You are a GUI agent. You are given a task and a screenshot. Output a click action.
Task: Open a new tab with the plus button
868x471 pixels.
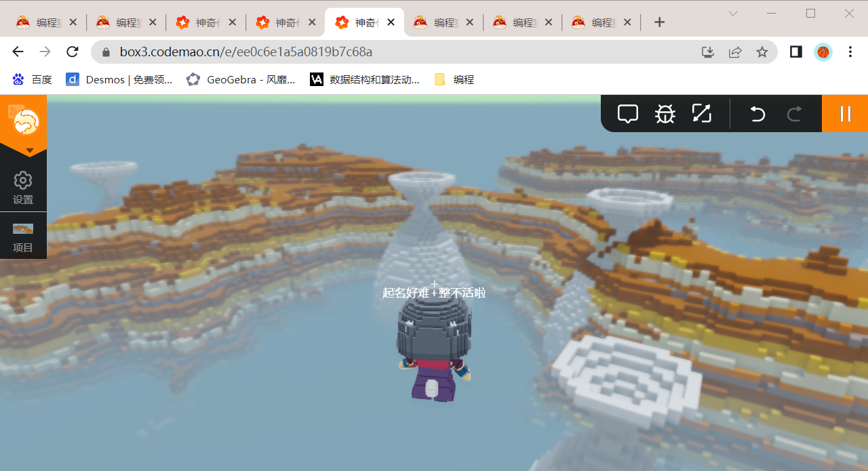659,22
